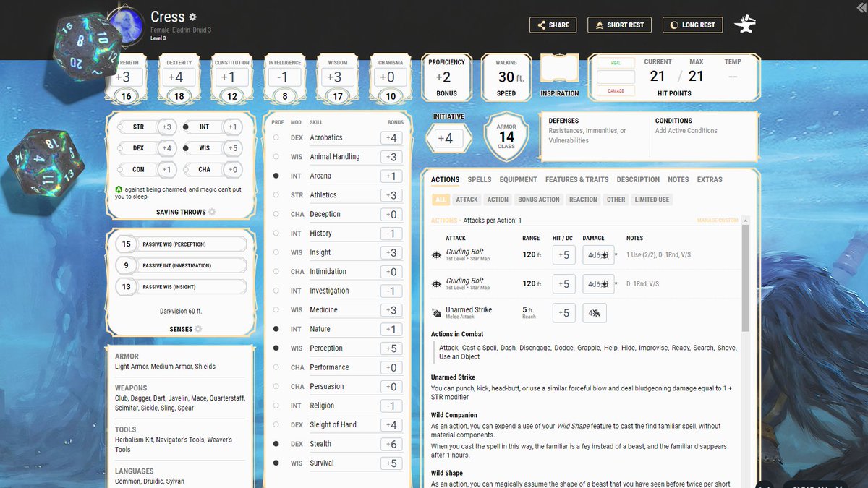Click the HEAL button
Viewport: 868px width, 488px height.
pyautogui.click(x=615, y=63)
